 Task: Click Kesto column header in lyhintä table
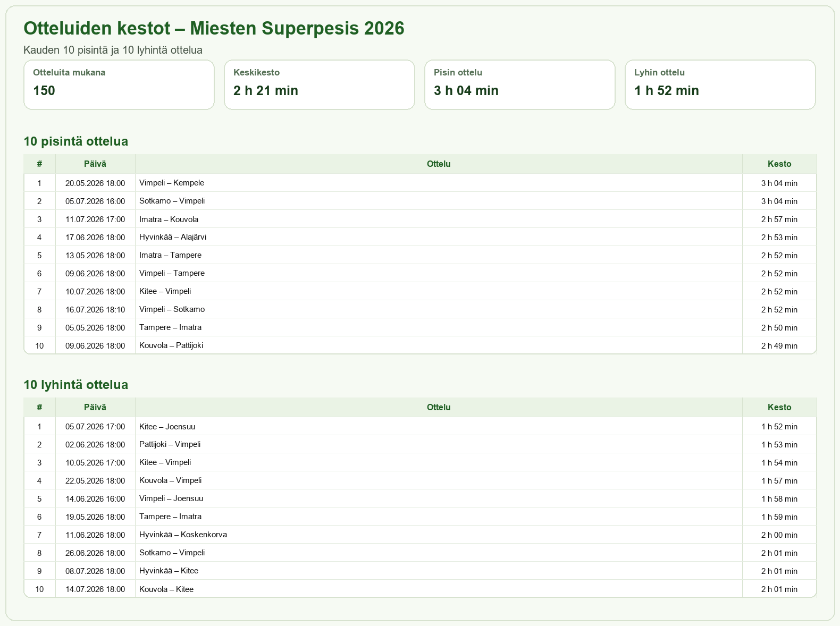point(779,407)
